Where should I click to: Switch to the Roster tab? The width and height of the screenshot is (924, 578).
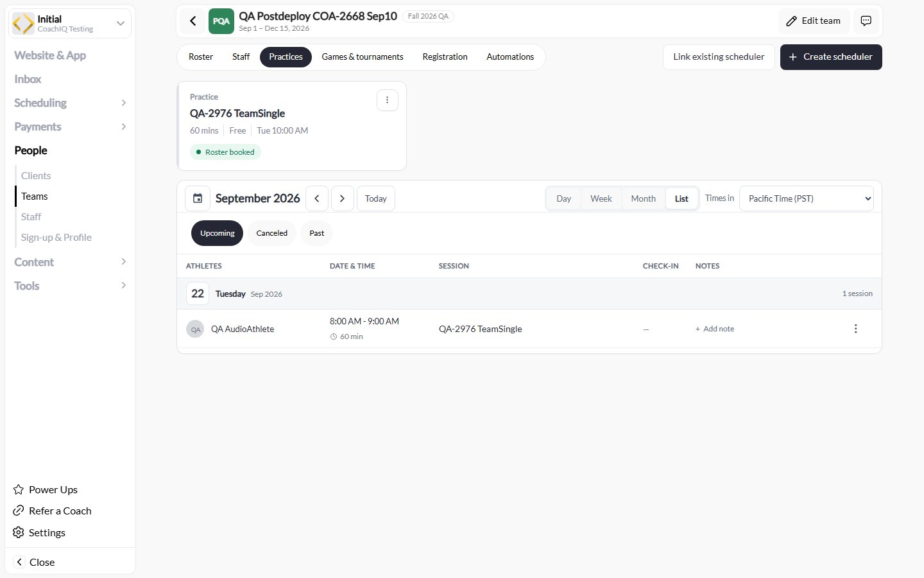[x=201, y=57]
